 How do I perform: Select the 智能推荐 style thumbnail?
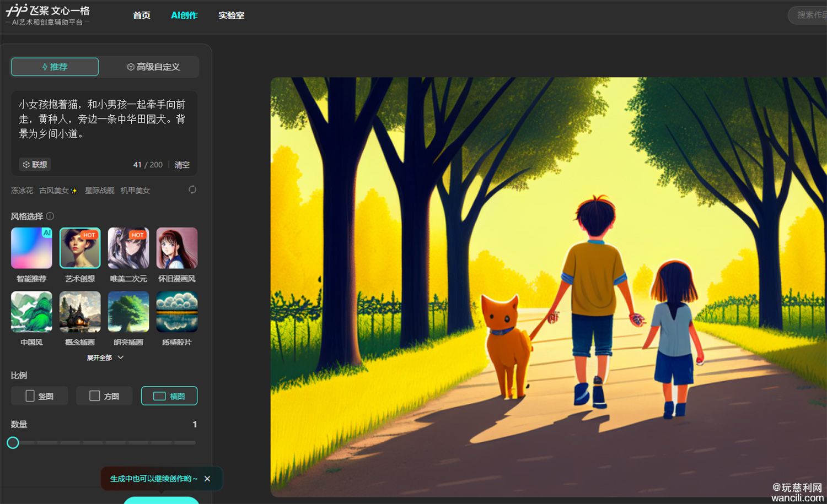tap(31, 248)
